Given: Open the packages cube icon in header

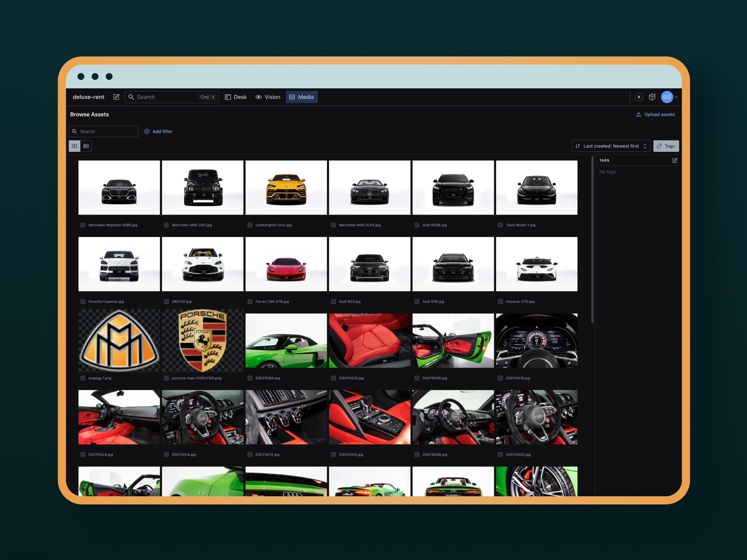Looking at the screenshot, I should (x=652, y=97).
